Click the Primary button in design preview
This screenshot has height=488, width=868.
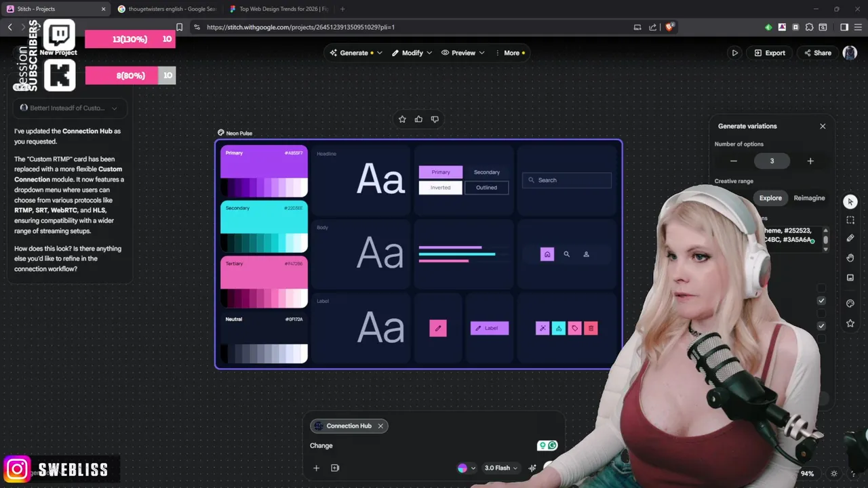tap(441, 172)
